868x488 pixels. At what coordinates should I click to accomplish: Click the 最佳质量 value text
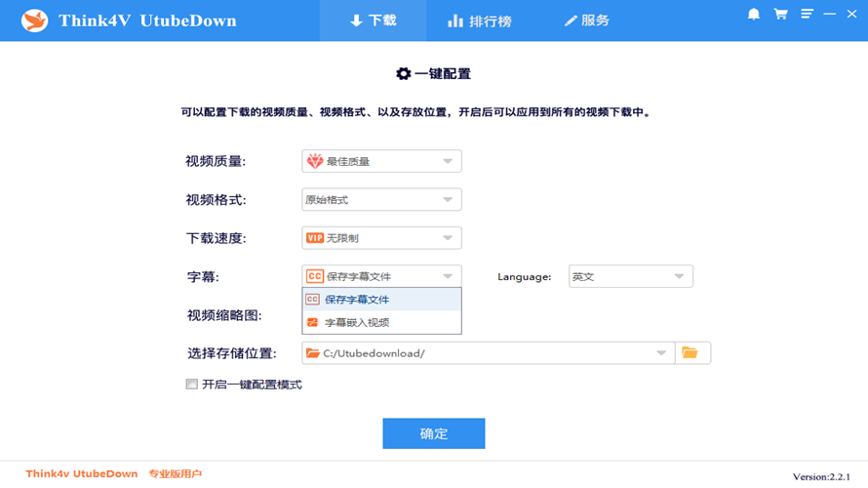click(347, 162)
